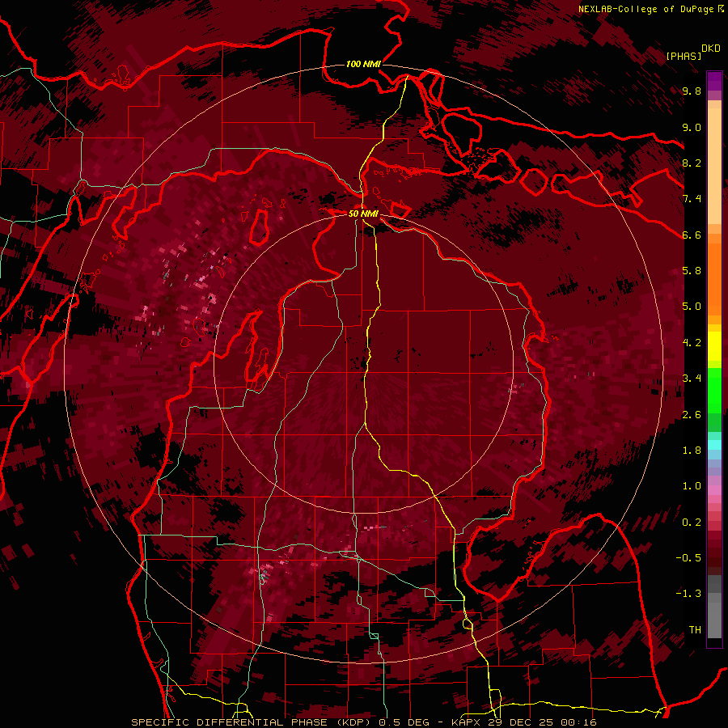Viewport: 728px width, 728px height.
Task: Select the cyan band on the color bar
Action: 714,445
